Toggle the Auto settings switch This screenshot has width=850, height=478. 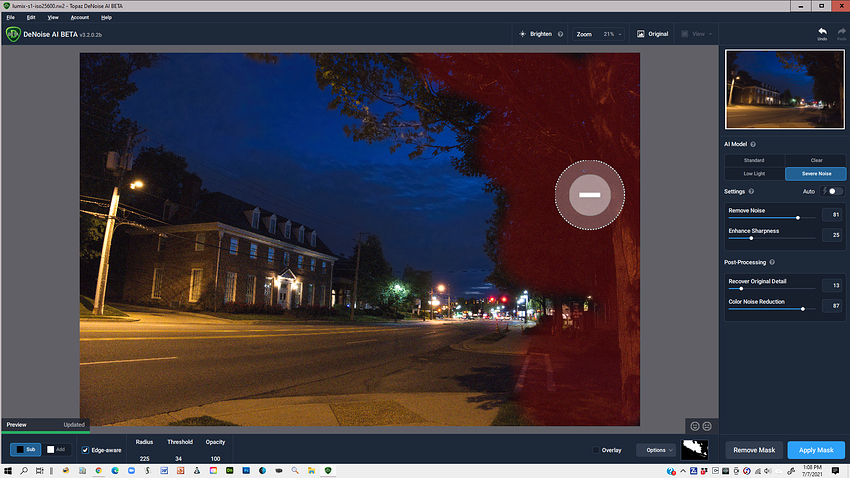click(x=834, y=191)
